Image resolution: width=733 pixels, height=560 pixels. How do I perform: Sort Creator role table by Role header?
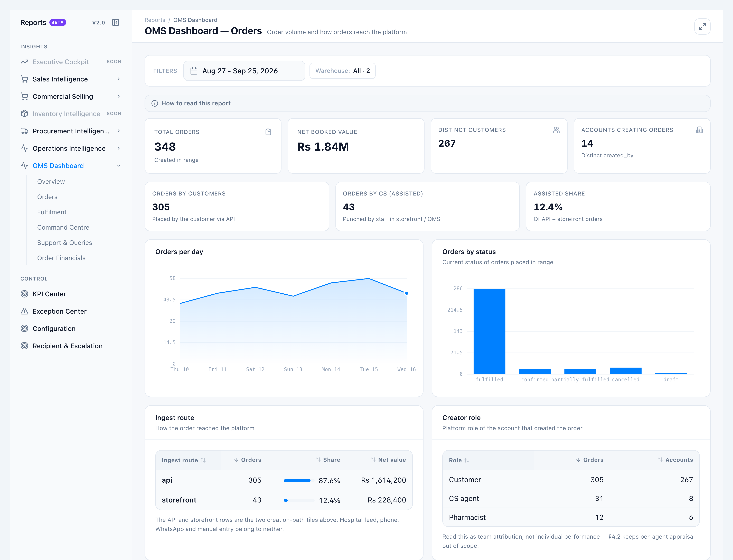coord(459,460)
